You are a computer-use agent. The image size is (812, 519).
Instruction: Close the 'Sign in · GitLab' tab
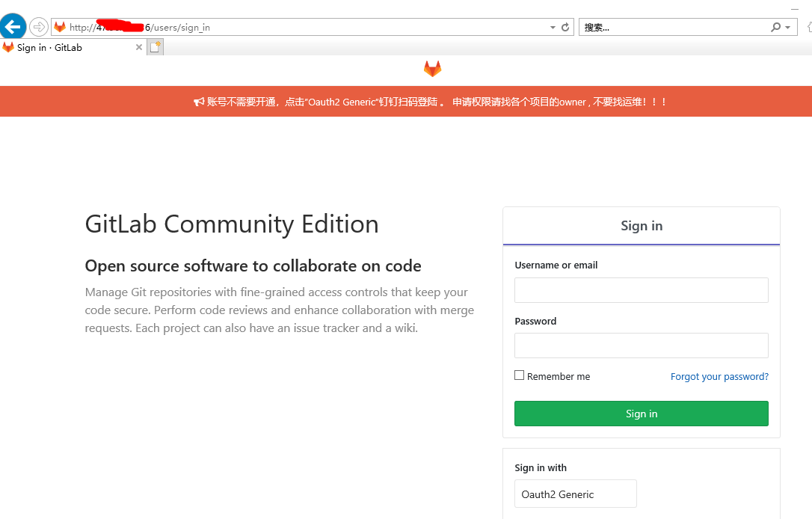pyautogui.click(x=139, y=47)
